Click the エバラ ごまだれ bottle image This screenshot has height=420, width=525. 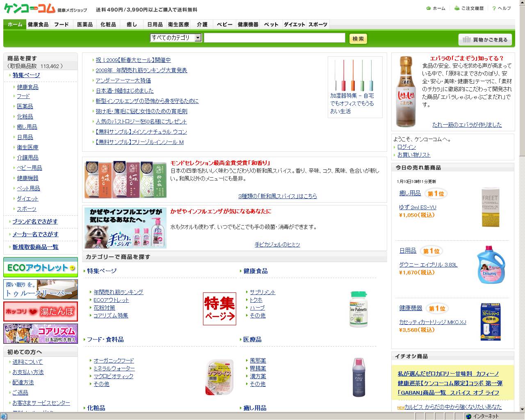(x=406, y=91)
